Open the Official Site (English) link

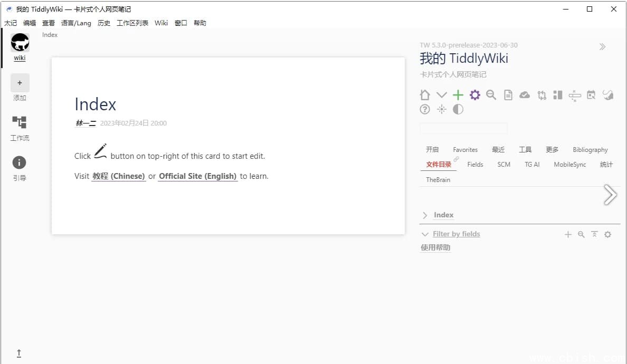pyautogui.click(x=198, y=176)
